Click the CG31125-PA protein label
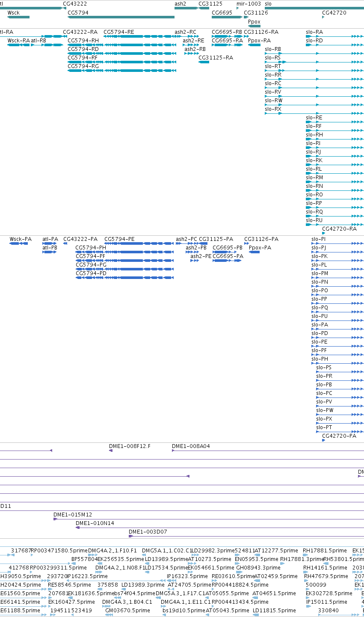The height and width of the screenshot is (617, 364). pyautogui.click(x=216, y=239)
